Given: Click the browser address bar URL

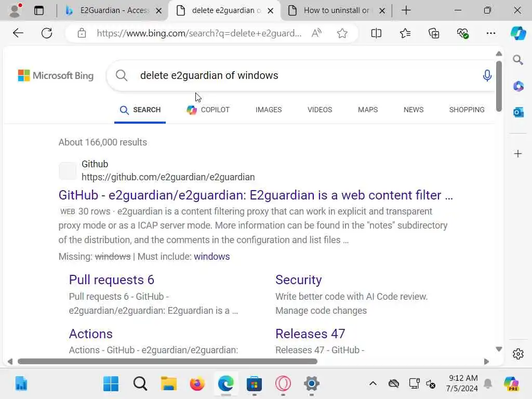Looking at the screenshot, I should [199, 33].
